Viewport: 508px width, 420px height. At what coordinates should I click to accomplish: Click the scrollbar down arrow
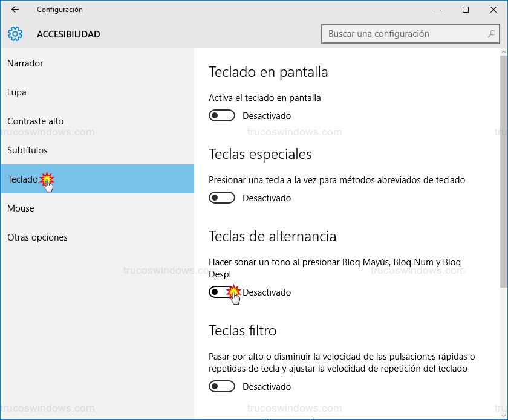504,415
